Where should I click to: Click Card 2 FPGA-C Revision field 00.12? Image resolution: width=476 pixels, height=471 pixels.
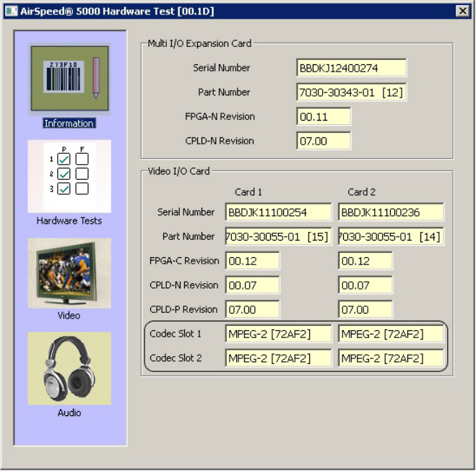365,261
